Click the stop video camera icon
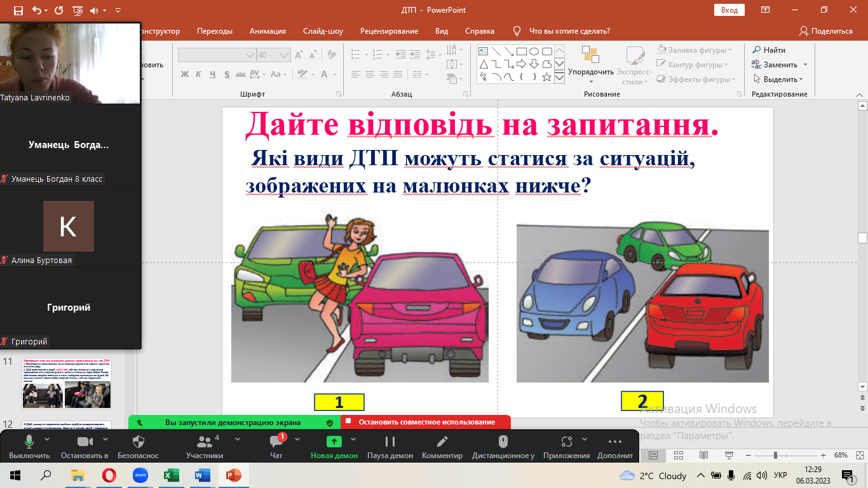 [84, 442]
